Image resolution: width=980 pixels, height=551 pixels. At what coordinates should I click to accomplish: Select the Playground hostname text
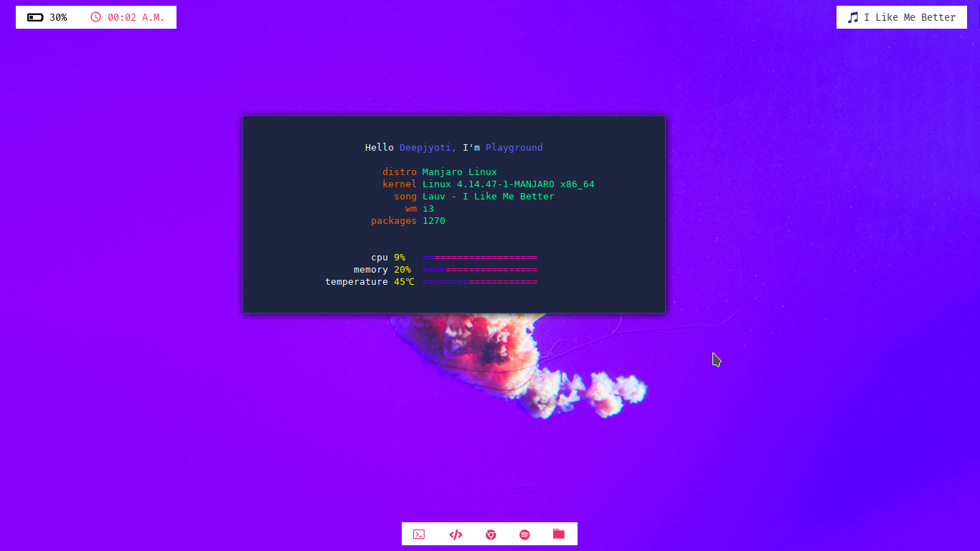(x=514, y=147)
